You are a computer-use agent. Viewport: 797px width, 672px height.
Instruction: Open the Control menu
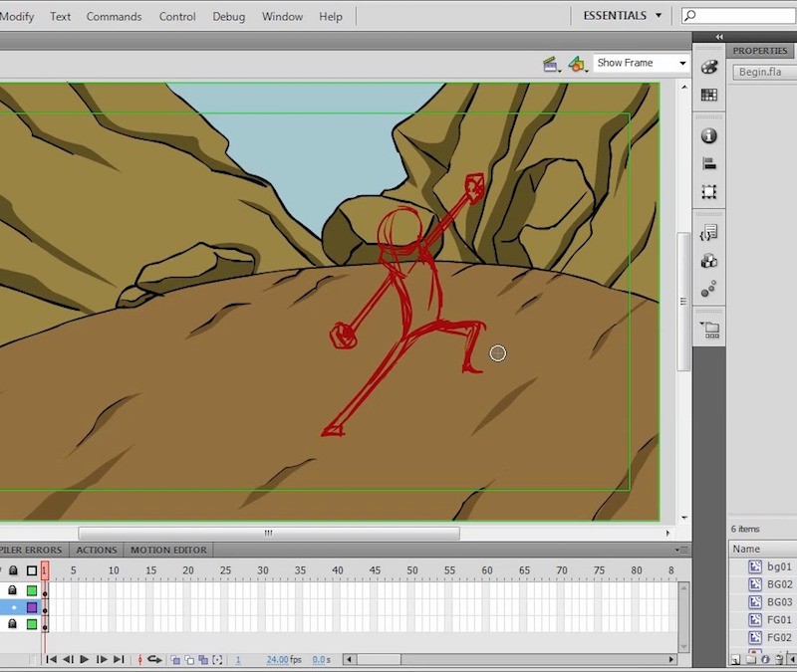(177, 16)
